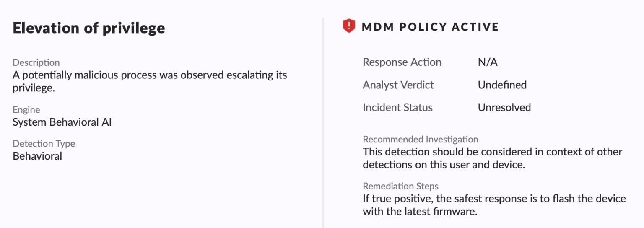
Task: Click the MDM POLICY ACTIVE heading
Action: (x=430, y=27)
